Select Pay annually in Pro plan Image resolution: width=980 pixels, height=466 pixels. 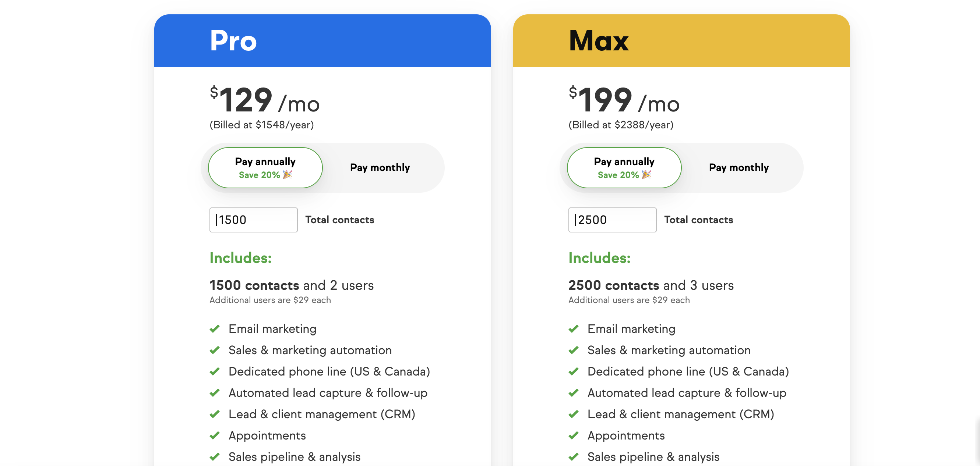265,168
